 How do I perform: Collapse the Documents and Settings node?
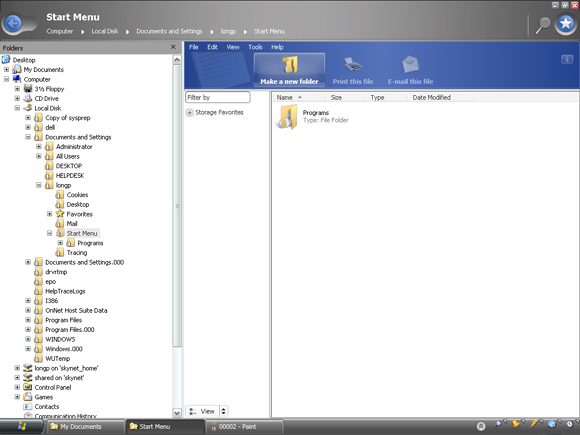28,137
